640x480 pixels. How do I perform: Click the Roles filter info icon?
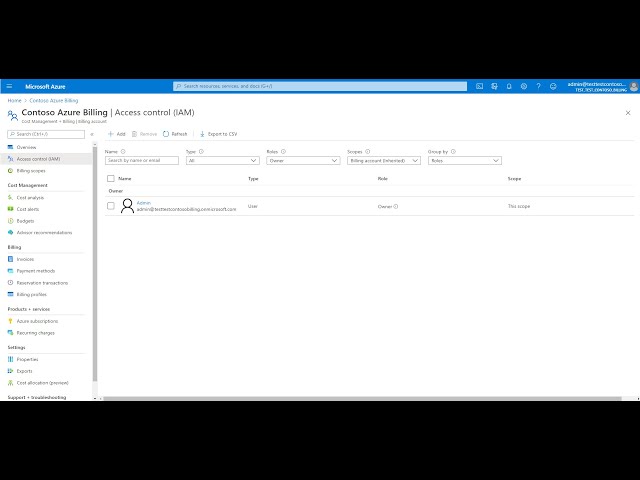283,151
